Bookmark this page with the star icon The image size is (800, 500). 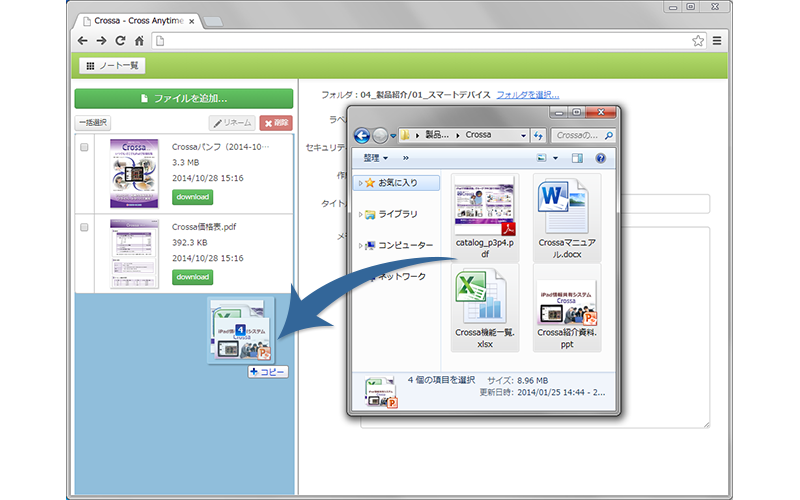click(x=698, y=41)
